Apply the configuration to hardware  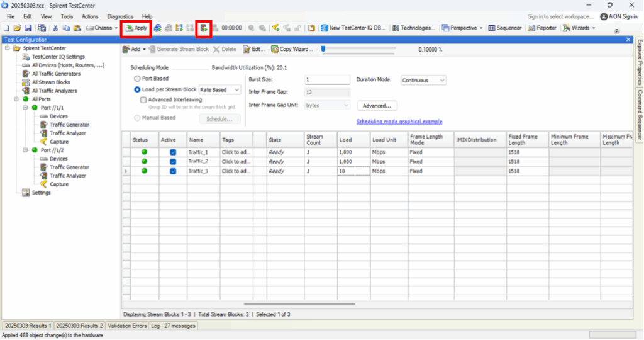click(136, 28)
